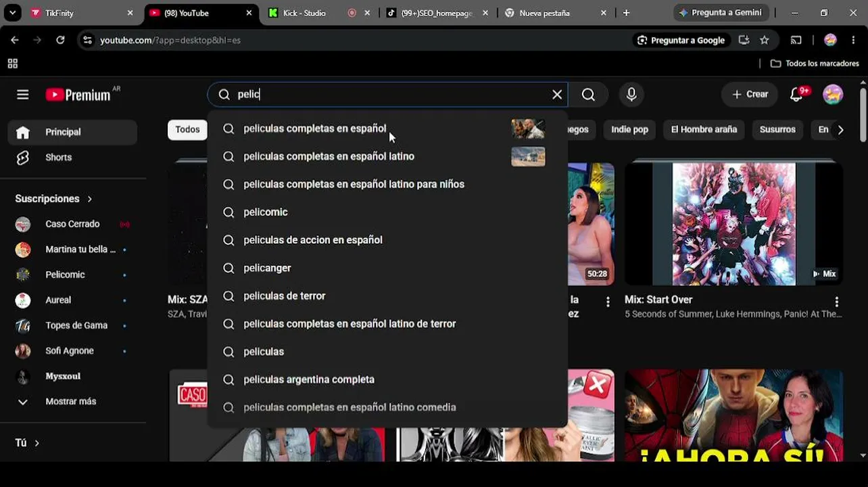Select the Todos filter chip
This screenshot has width=868, height=487.
pos(187,130)
